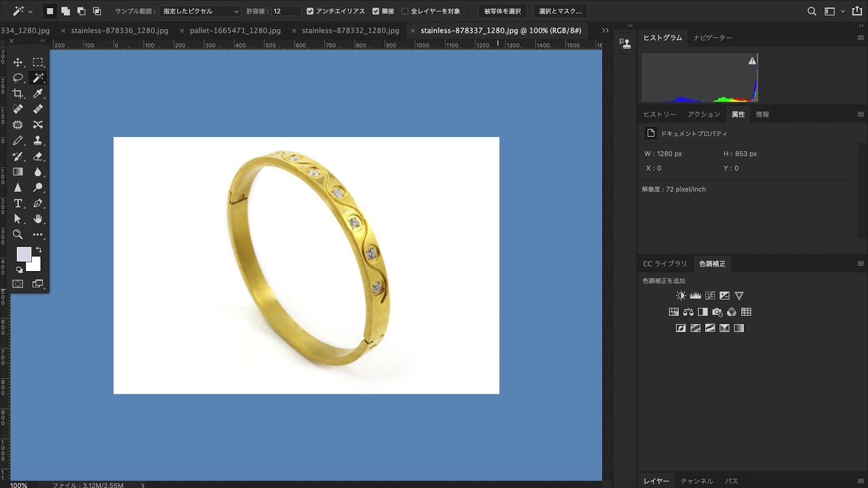The width and height of the screenshot is (868, 488).
Task: Select the Blur tool
Action: pos(38,171)
